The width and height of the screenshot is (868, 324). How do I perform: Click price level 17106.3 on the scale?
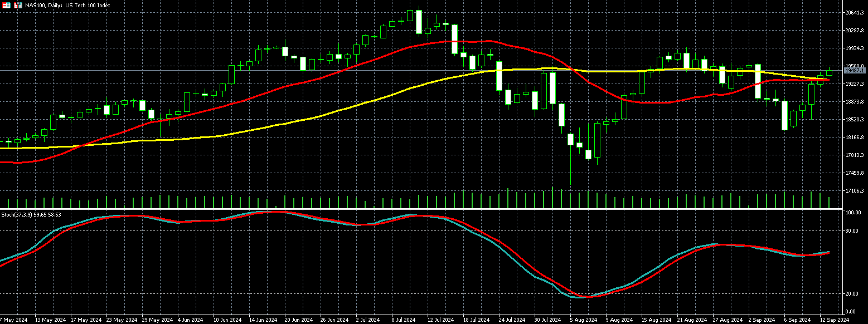854,190
